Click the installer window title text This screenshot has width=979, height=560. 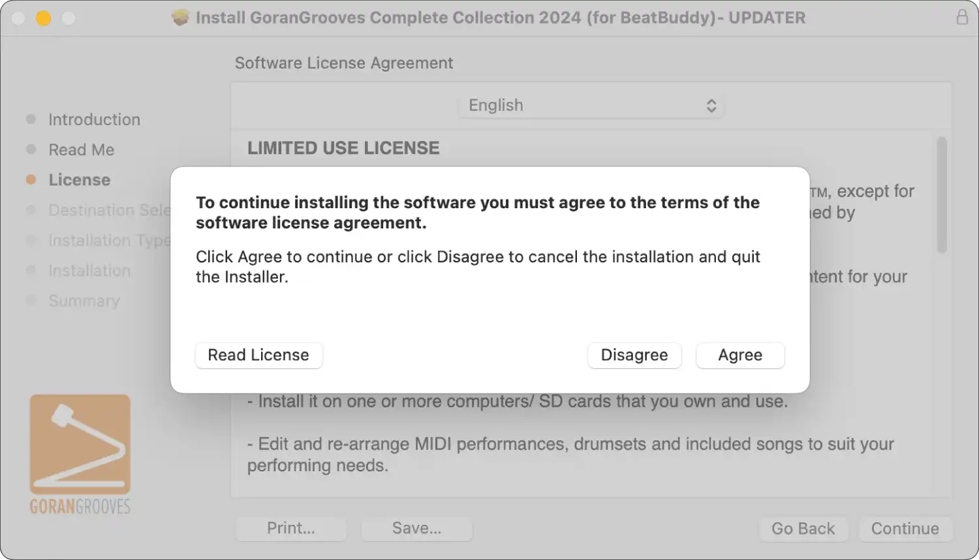pos(501,18)
